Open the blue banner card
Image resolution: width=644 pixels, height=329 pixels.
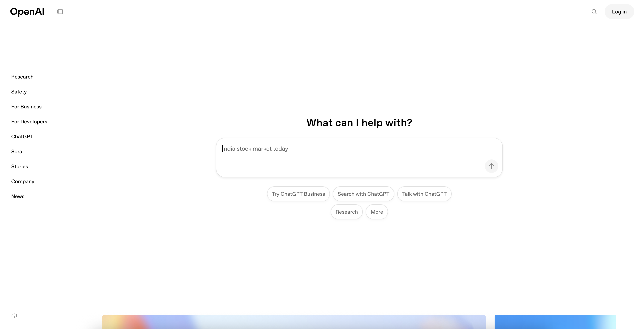[555, 322]
